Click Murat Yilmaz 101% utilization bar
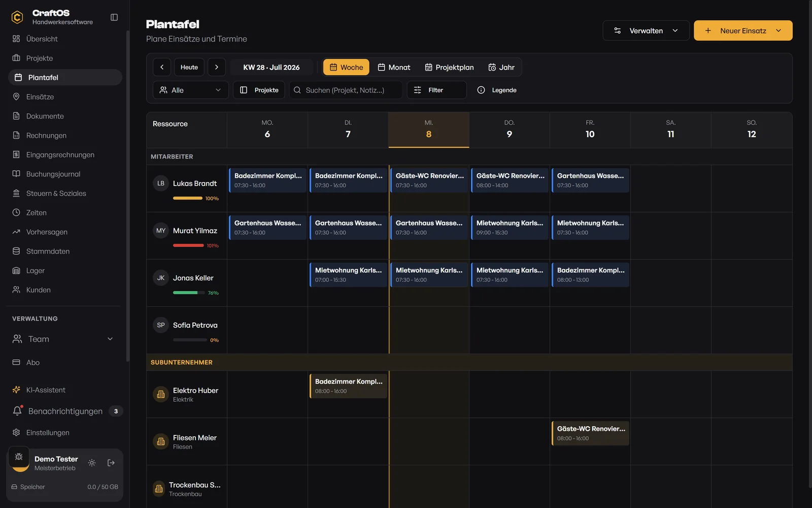 [188, 245]
